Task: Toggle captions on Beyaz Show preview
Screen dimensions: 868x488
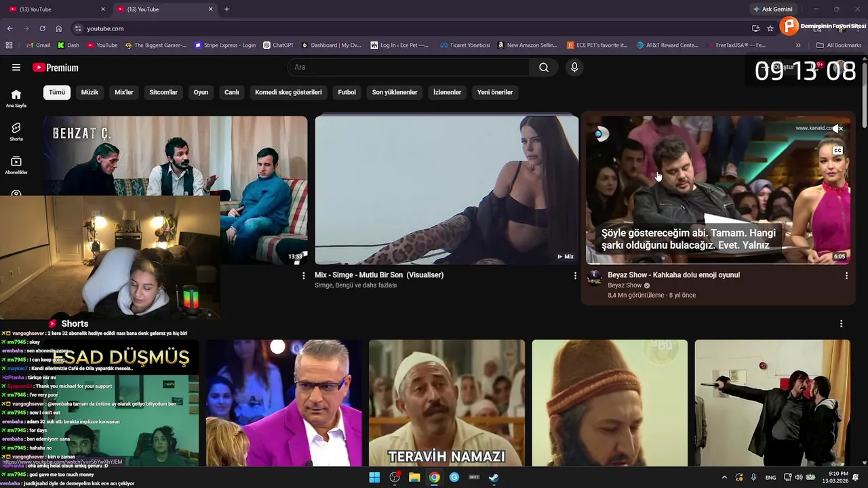Action: (837, 150)
